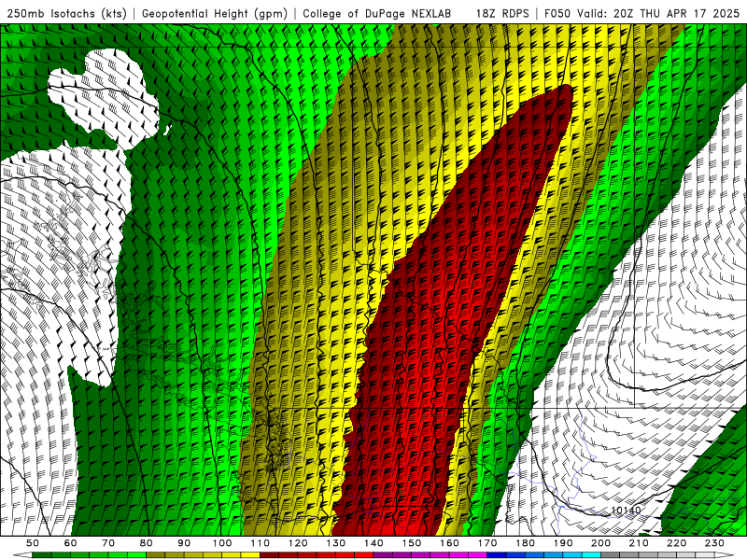Click the 70 value on the color scale
Screen dimensions: 747x560
(x=108, y=543)
